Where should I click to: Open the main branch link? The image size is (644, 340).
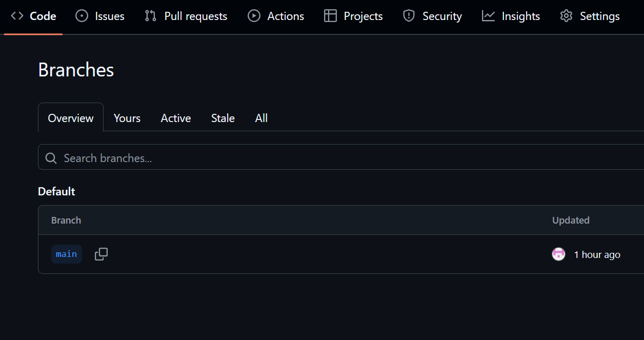click(67, 254)
